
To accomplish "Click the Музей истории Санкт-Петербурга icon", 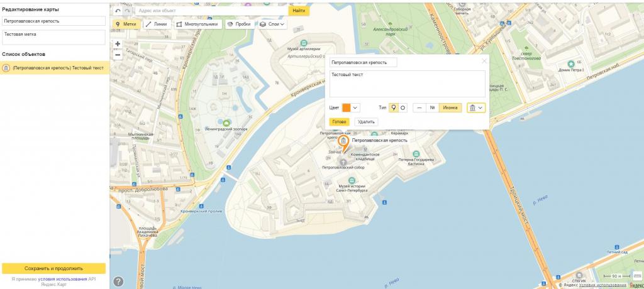I will 352,180.
